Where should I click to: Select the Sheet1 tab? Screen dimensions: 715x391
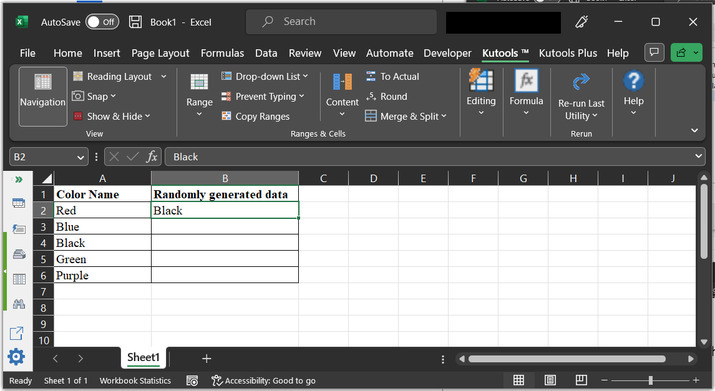click(143, 357)
